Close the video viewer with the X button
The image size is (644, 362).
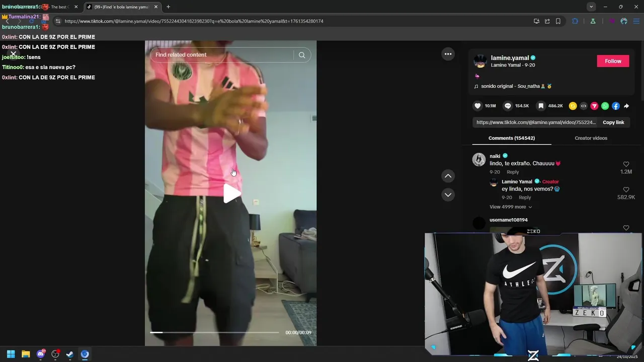(x=14, y=54)
